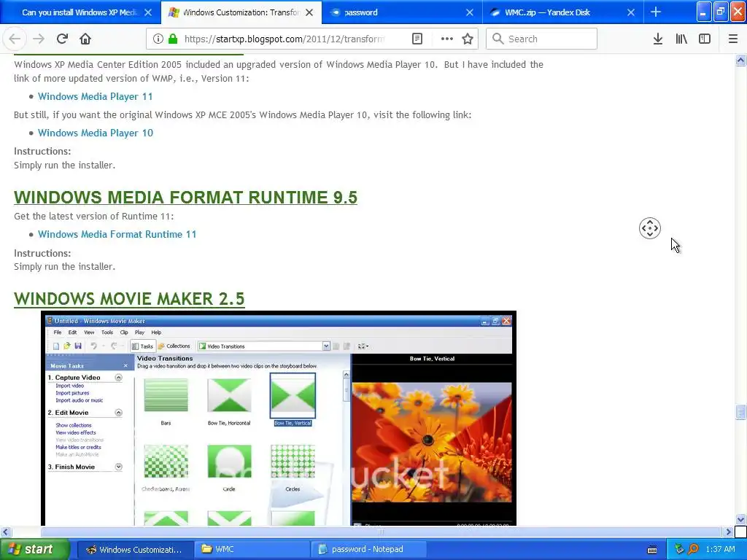Viewport: 747px width, 560px height.
Task: Switch to the Windows Customization taskbar button
Action: 135,550
